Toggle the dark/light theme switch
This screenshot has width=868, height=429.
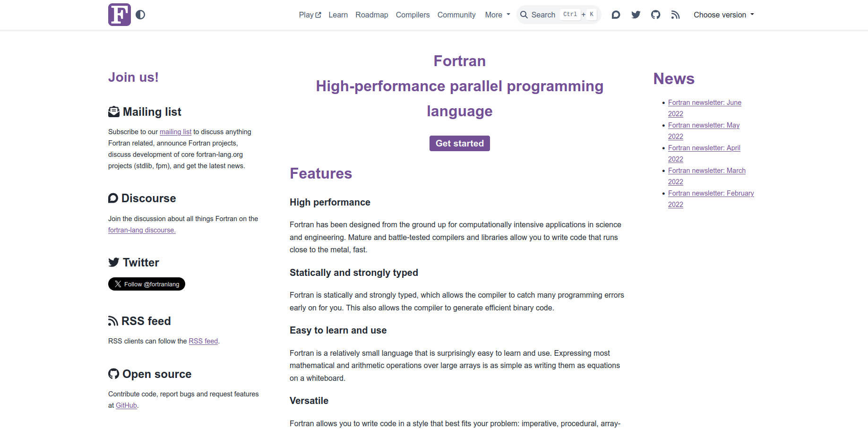[140, 15]
